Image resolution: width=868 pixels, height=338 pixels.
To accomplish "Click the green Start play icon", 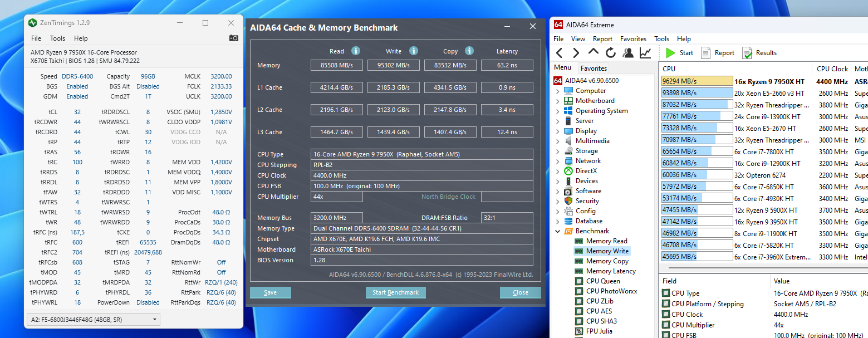I will (x=670, y=53).
